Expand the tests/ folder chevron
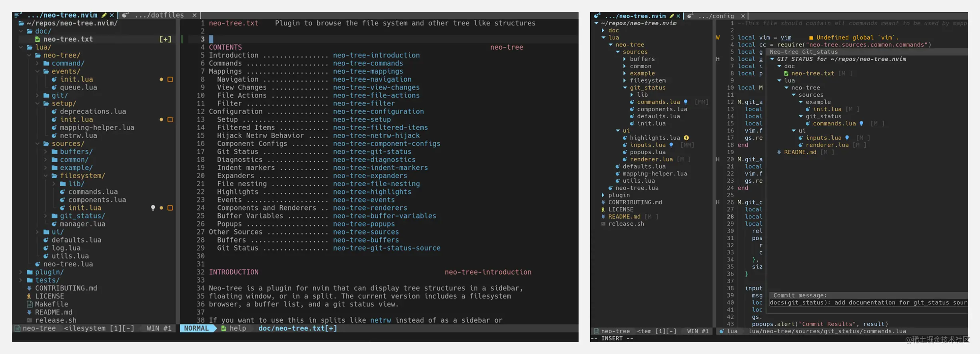980x354 pixels. (21, 280)
